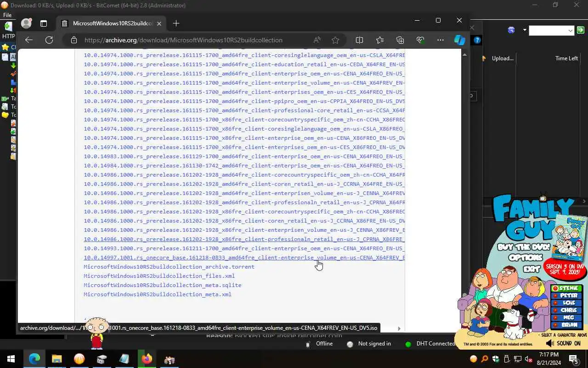Click muted volume tray icon
This screenshot has height=368, width=588.
click(x=529, y=359)
